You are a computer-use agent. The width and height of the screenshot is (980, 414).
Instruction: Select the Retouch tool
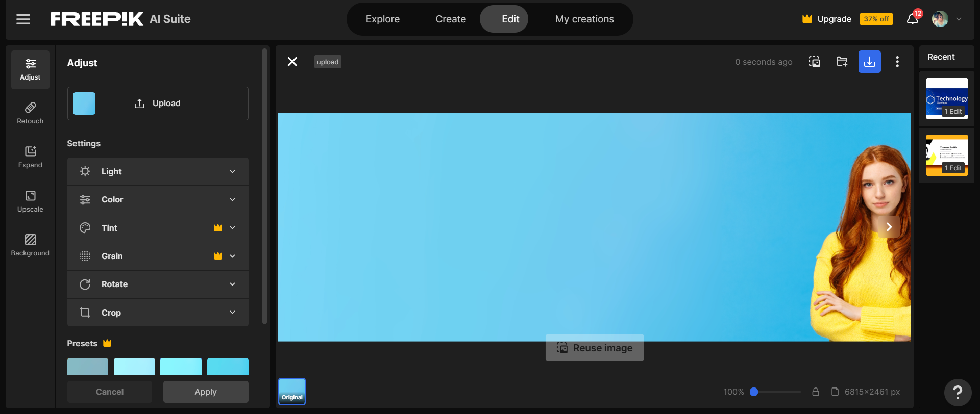point(30,114)
